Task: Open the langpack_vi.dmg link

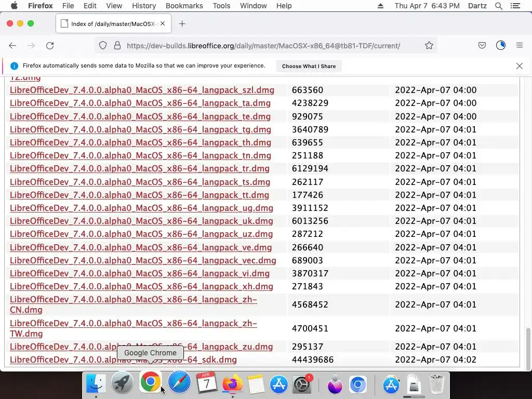Action: pyautogui.click(x=140, y=273)
